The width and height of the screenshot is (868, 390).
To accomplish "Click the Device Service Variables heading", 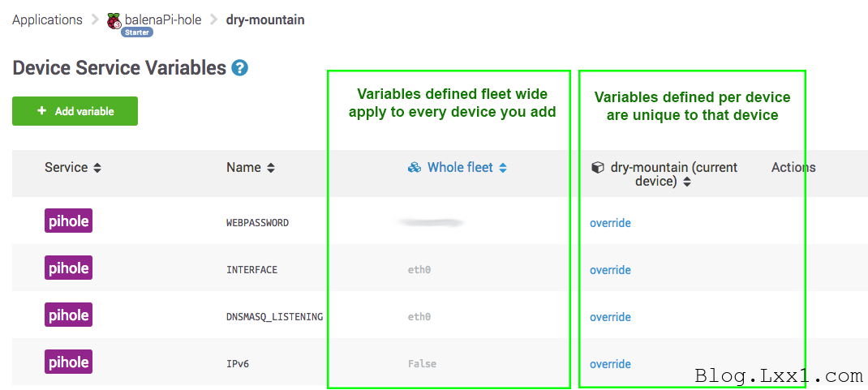I will 119,68.
